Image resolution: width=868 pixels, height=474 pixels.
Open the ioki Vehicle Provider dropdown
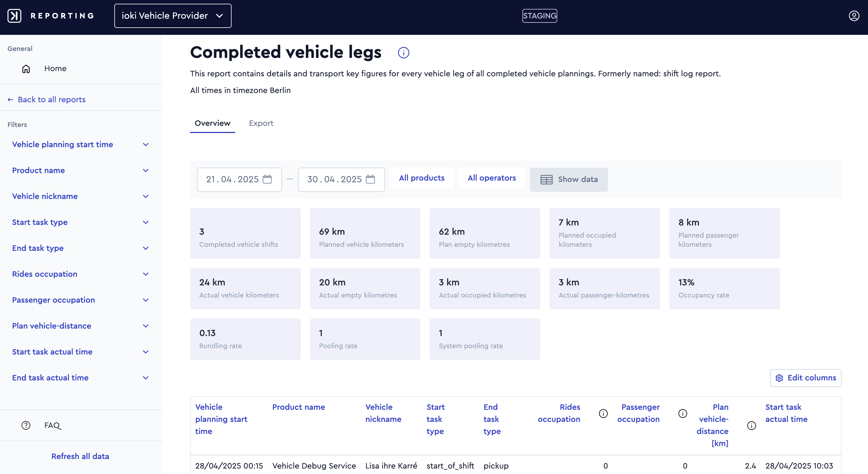click(x=173, y=16)
